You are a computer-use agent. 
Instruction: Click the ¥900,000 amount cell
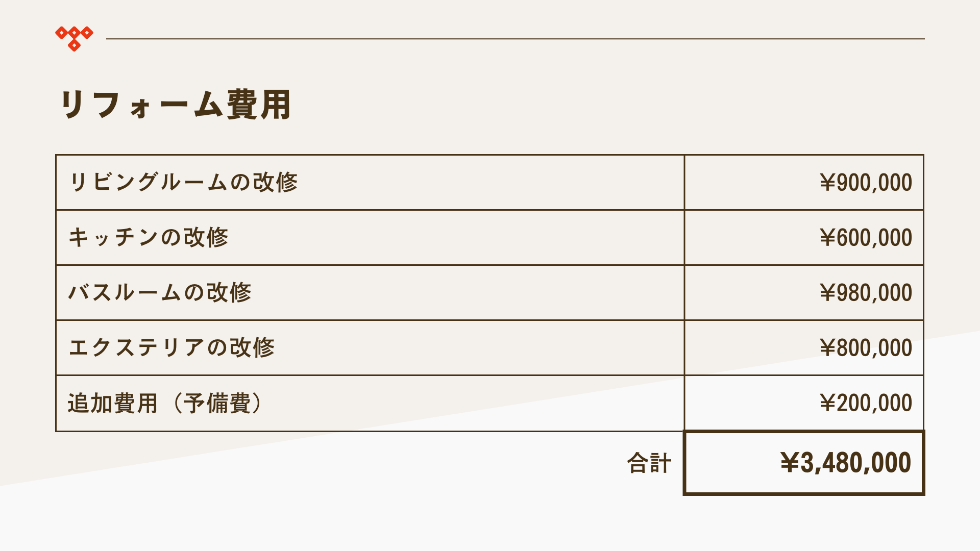[804, 182]
